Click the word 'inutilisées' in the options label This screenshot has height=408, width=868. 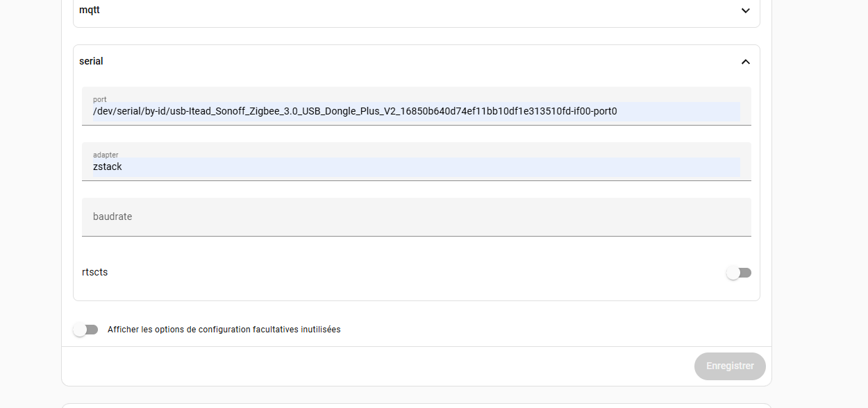(320, 330)
